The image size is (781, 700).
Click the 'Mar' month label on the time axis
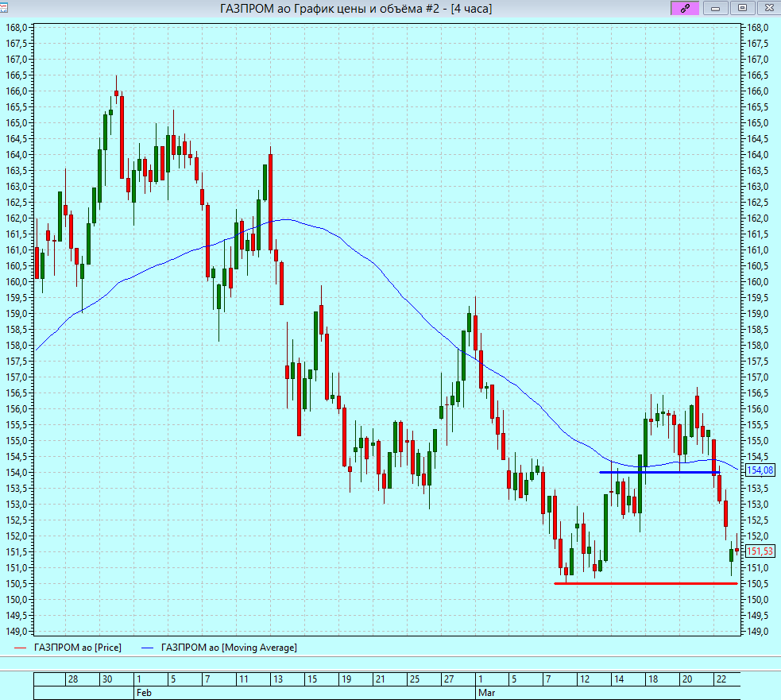point(486,693)
